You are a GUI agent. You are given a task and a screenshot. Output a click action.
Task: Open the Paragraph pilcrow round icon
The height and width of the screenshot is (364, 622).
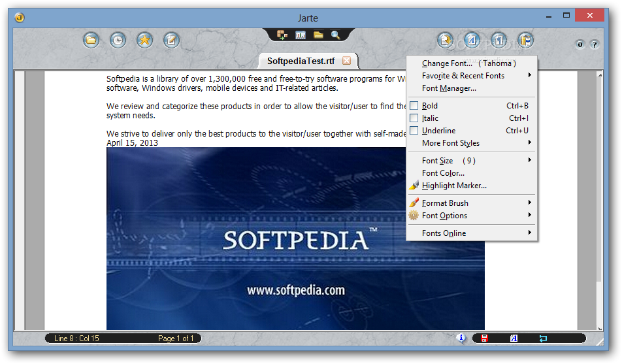(x=499, y=40)
